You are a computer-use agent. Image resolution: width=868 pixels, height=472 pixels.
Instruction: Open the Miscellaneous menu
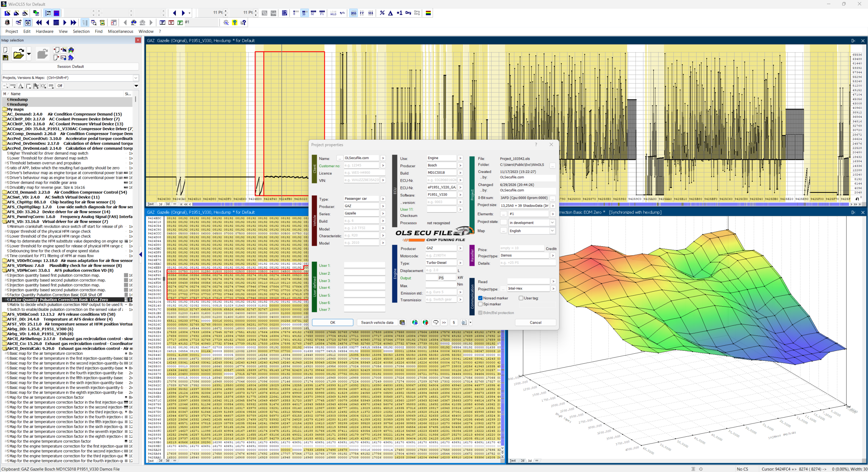(121, 32)
